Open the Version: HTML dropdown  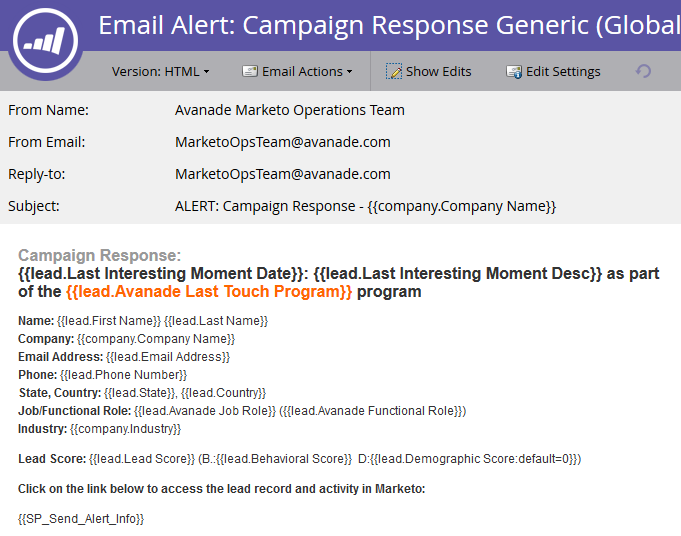pyautogui.click(x=160, y=71)
